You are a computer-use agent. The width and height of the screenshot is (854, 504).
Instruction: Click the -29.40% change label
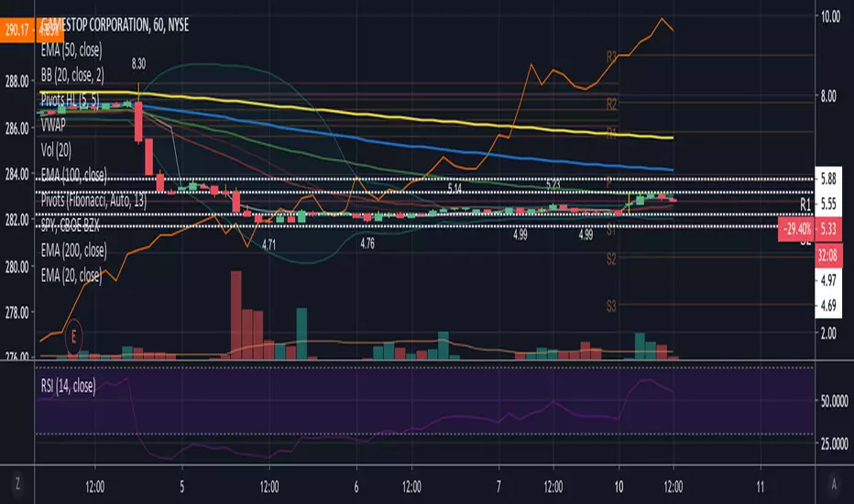797,229
